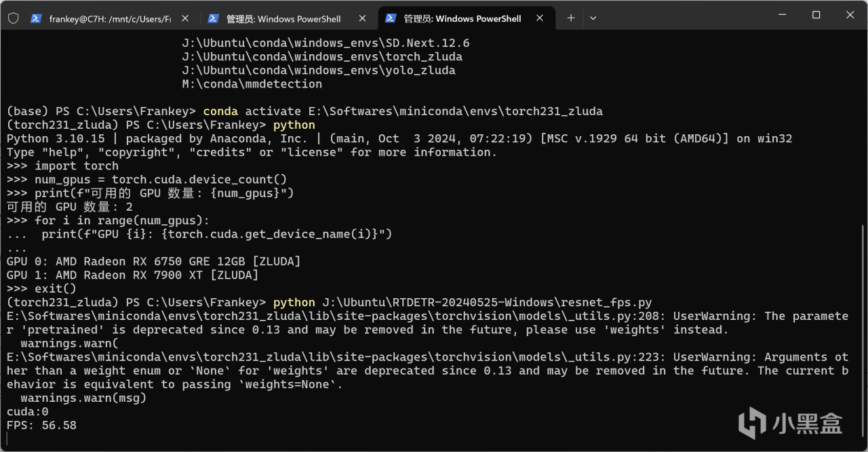Close the middle 管理员 PowerShell tab
The width and height of the screenshot is (868, 452).
click(363, 18)
